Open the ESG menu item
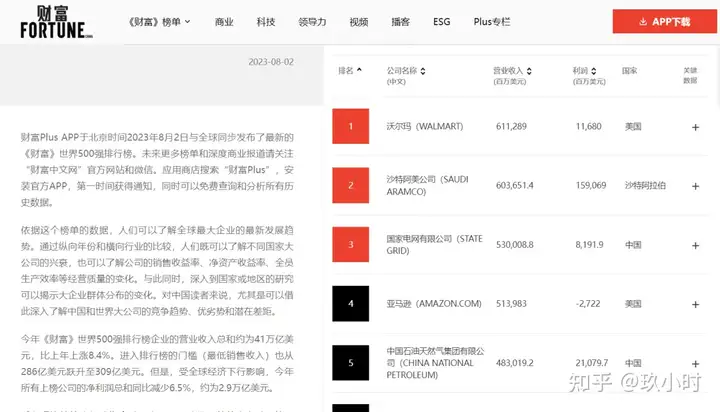The image size is (720, 412). click(x=442, y=22)
